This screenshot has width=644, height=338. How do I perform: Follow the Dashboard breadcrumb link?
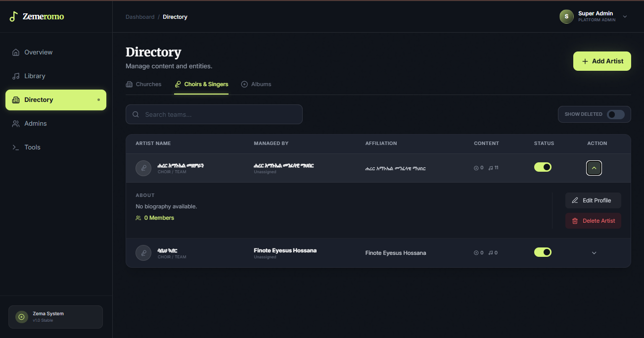[x=140, y=17]
